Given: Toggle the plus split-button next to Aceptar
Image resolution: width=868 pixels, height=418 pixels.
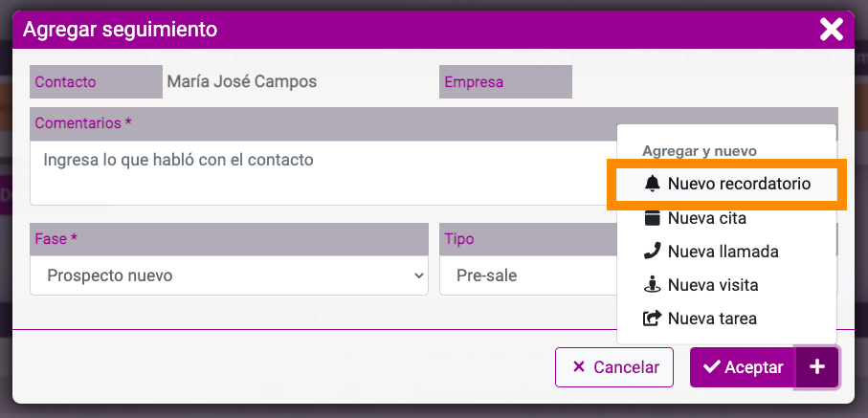Looking at the screenshot, I should coord(817,367).
